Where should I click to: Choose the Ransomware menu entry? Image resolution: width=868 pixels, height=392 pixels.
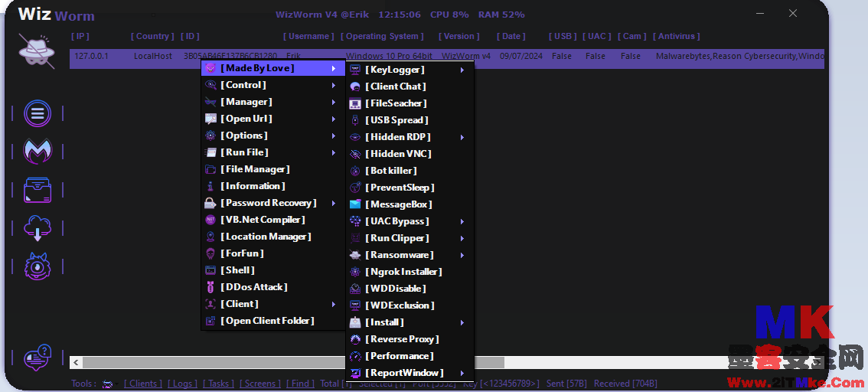pos(410,255)
